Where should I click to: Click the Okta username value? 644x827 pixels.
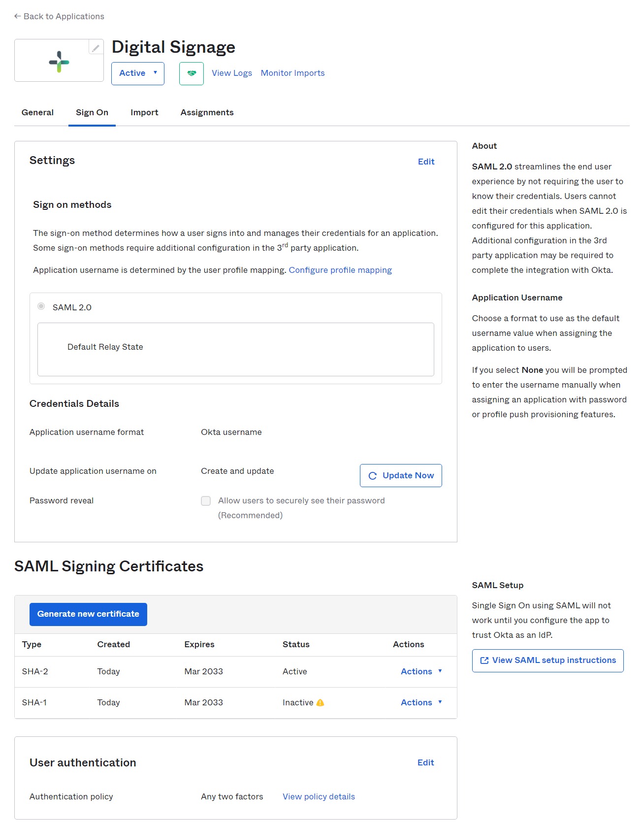231,432
